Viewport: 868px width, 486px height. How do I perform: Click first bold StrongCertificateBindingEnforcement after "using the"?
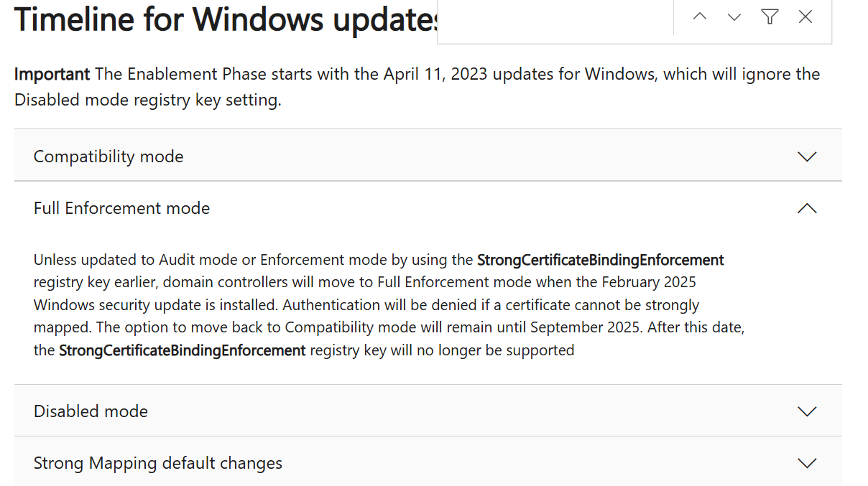601,259
